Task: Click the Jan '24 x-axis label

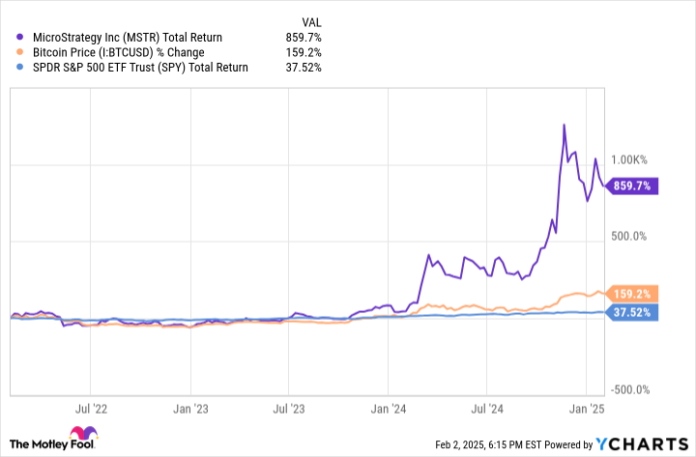Action: click(x=388, y=409)
